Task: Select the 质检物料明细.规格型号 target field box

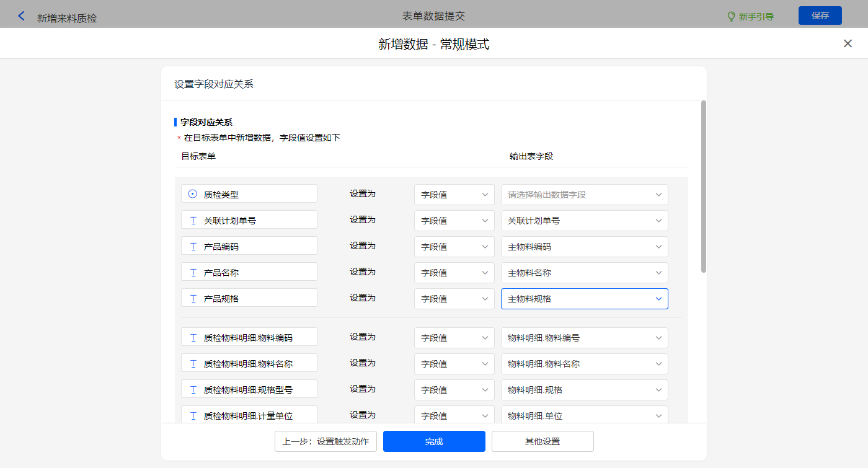Action: coord(249,389)
